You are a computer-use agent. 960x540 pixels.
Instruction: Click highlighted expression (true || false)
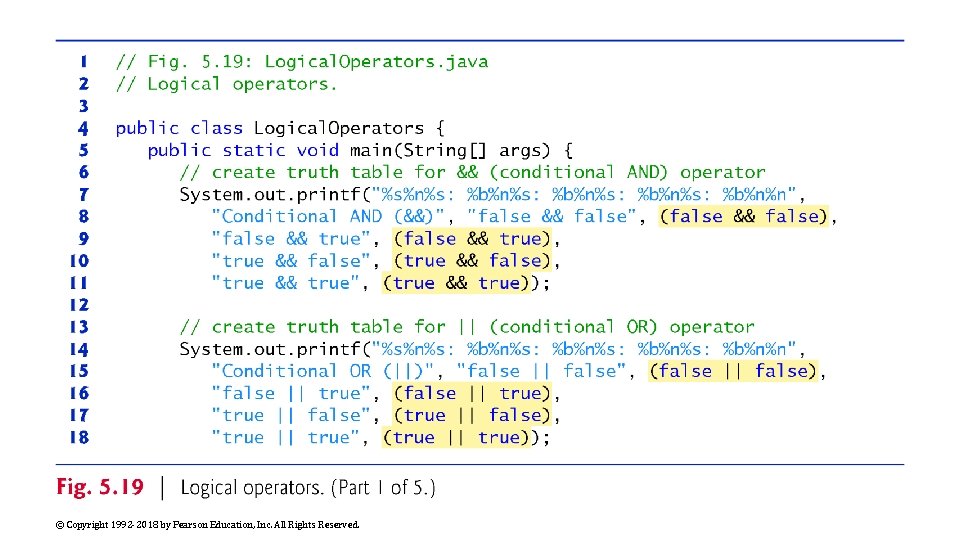pos(472,415)
